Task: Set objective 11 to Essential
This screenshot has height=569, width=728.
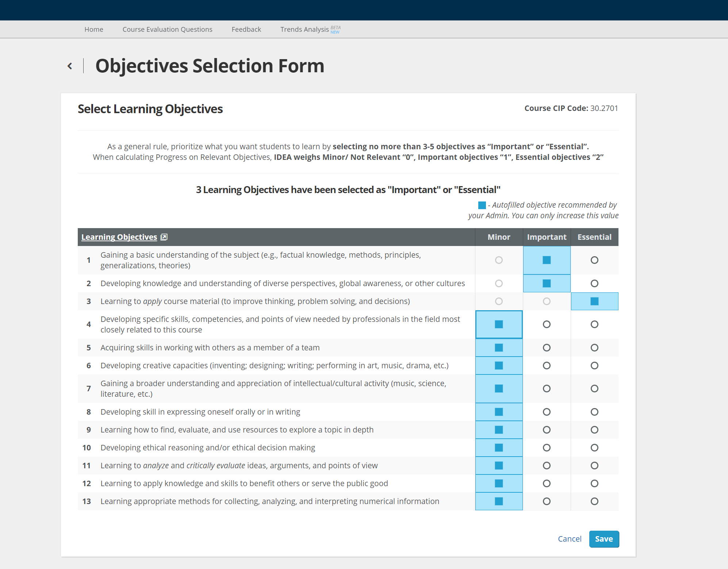Action: coord(594,465)
